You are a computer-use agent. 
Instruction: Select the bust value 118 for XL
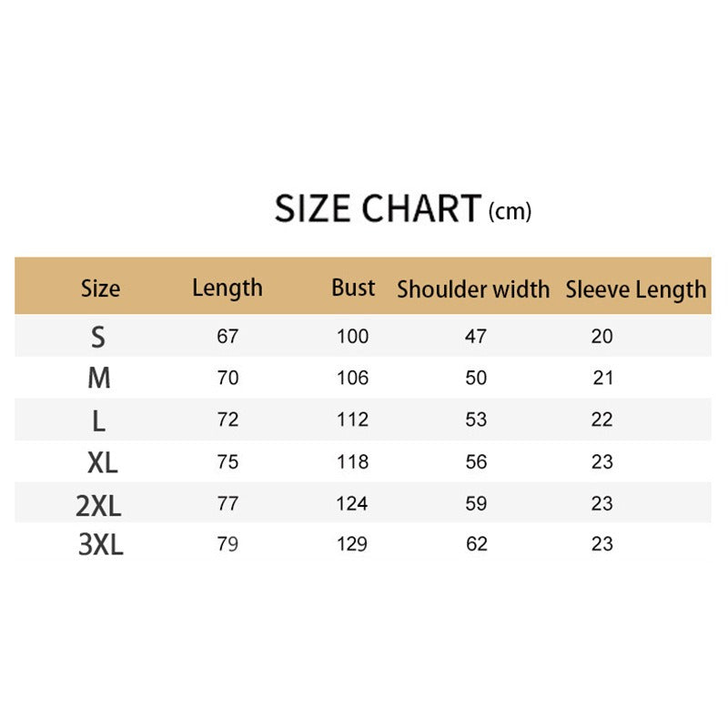(x=352, y=461)
